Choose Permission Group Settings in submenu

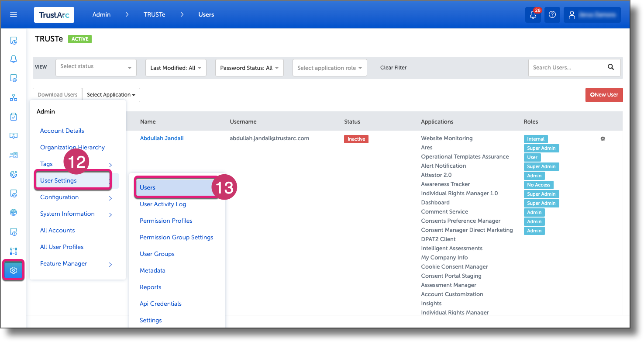(176, 237)
